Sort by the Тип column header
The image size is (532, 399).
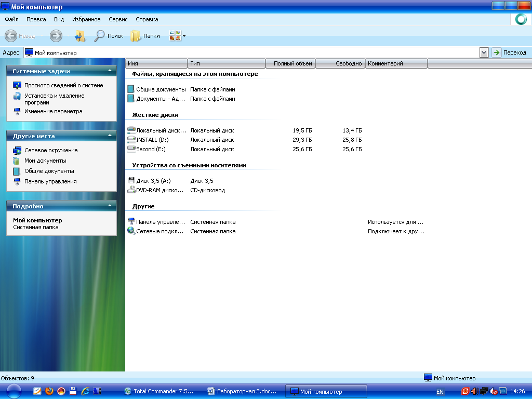227,63
